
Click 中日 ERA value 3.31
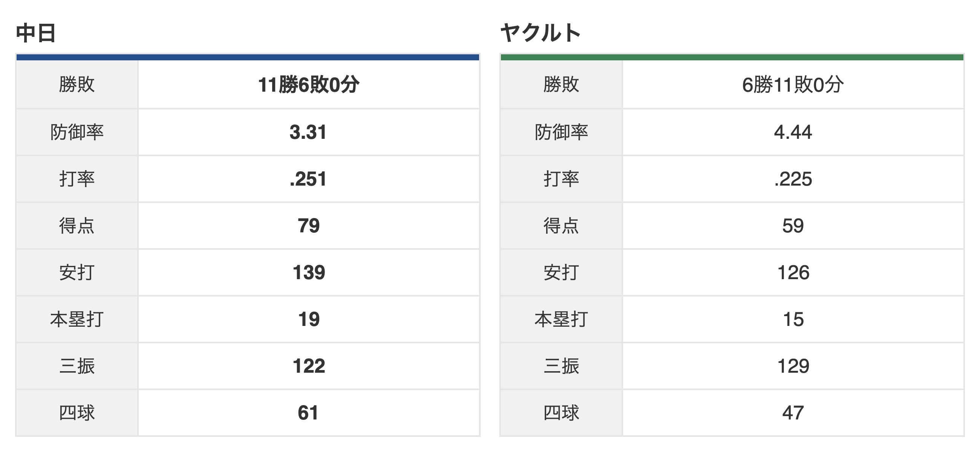click(308, 132)
